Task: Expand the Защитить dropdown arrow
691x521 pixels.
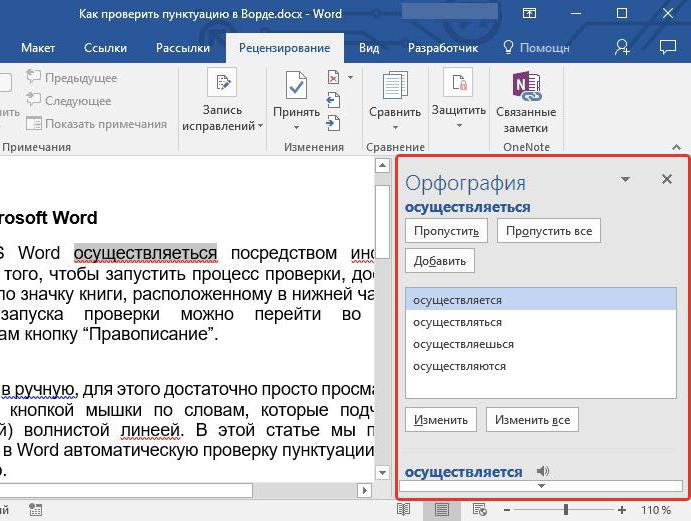Action: tap(459, 126)
